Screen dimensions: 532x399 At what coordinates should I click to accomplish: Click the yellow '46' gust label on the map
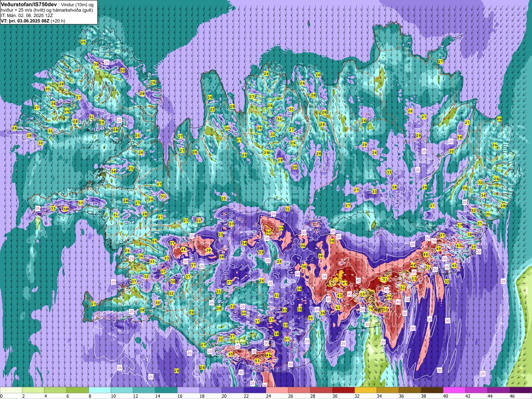pyautogui.click(x=425, y=254)
